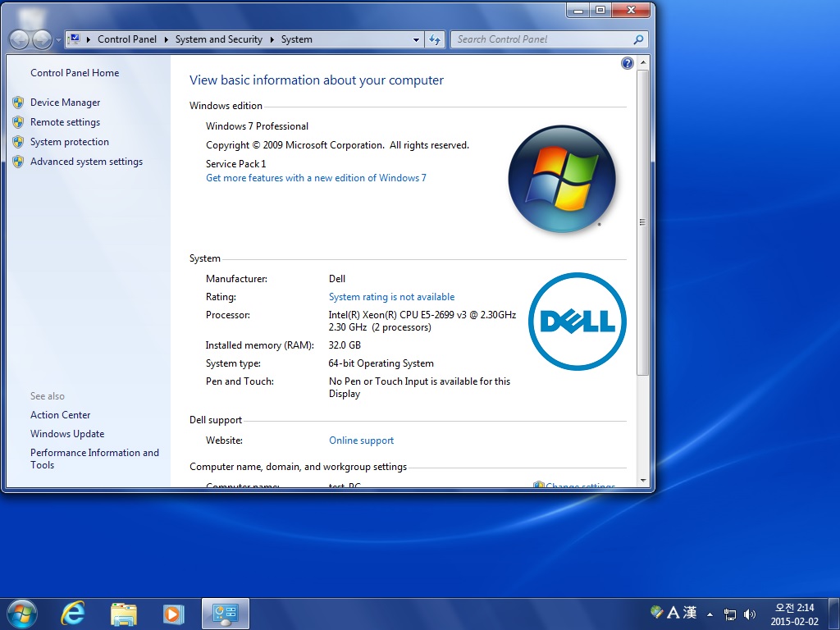Click the shield icon beside Remote settings
The image size is (840, 630).
tap(18, 122)
